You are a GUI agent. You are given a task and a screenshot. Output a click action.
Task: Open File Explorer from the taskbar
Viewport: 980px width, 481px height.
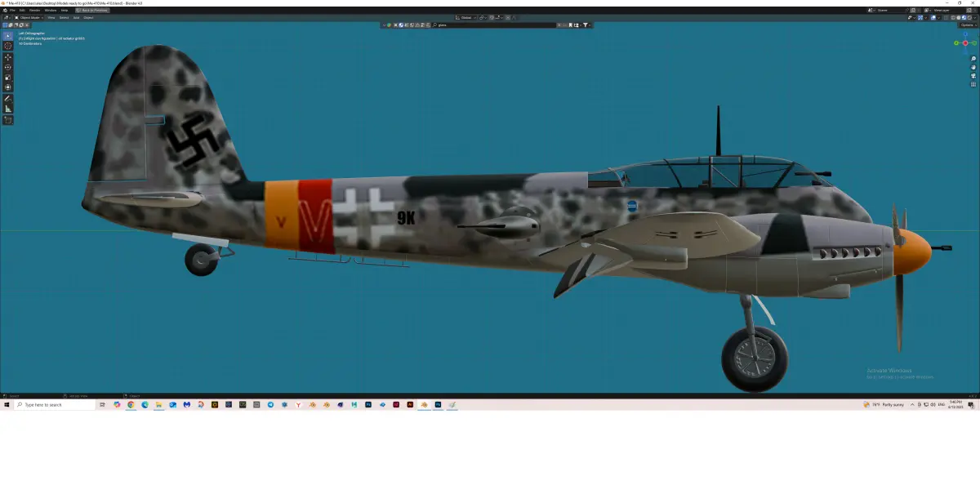point(158,404)
